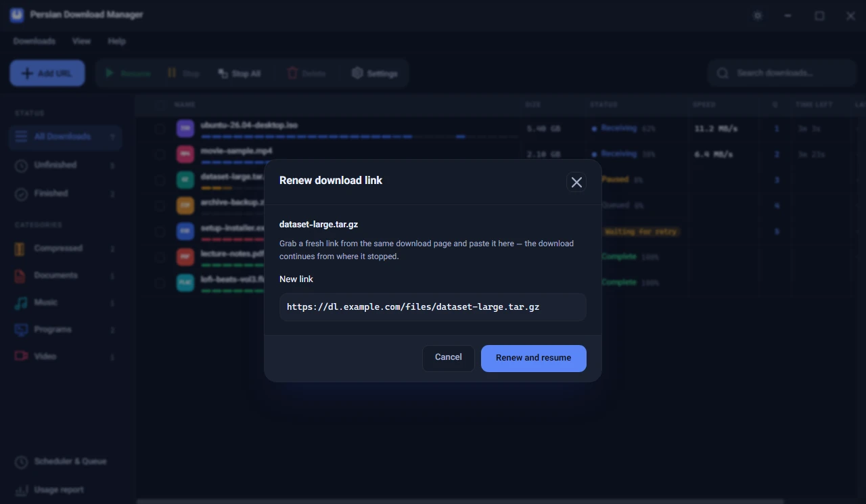Viewport: 866px width, 504px height.
Task: Open the Downloads menu
Action: 35,41
